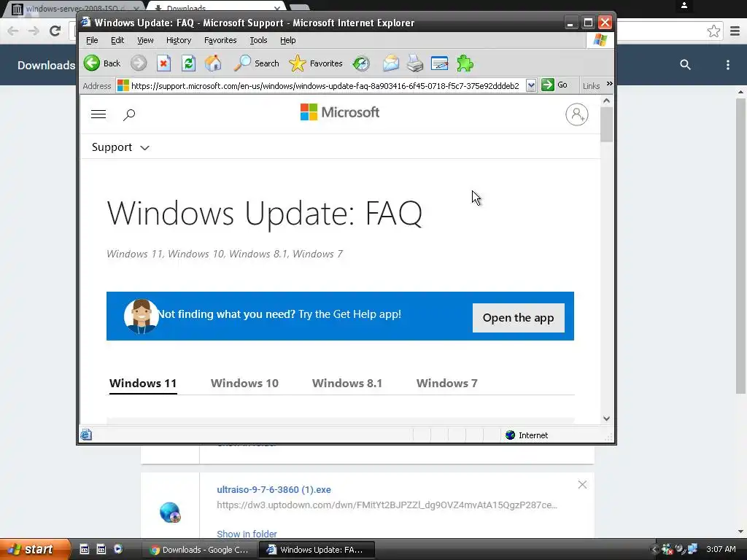Refresh the page in Internet Explorer
Viewport: 747px width, 560px height.
[189, 63]
